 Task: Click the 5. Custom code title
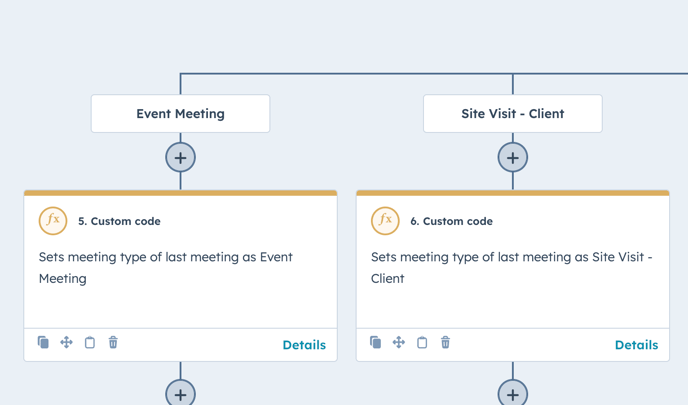click(x=119, y=221)
